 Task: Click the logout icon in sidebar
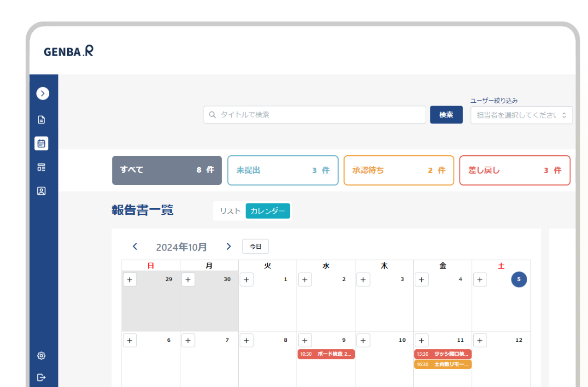[x=41, y=377]
